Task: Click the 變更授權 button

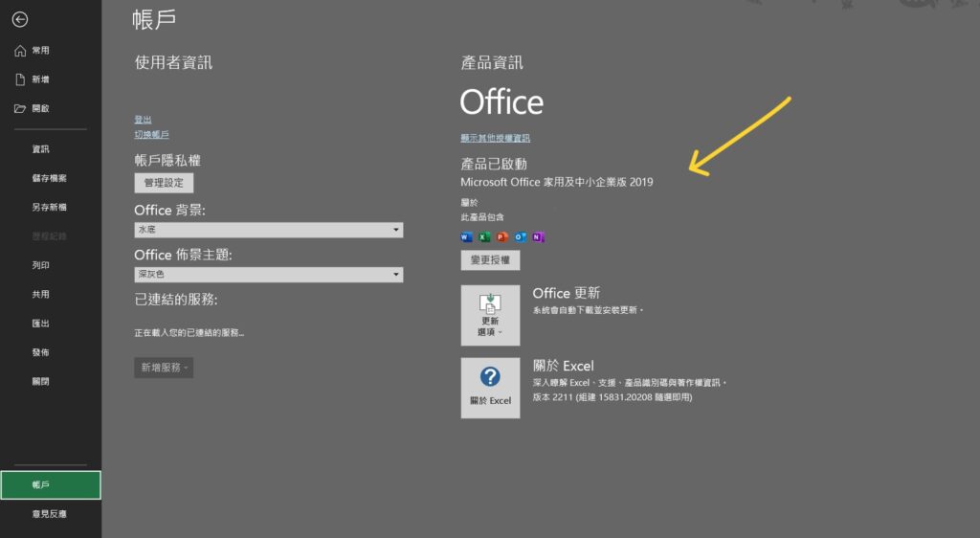Action: (x=490, y=260)
